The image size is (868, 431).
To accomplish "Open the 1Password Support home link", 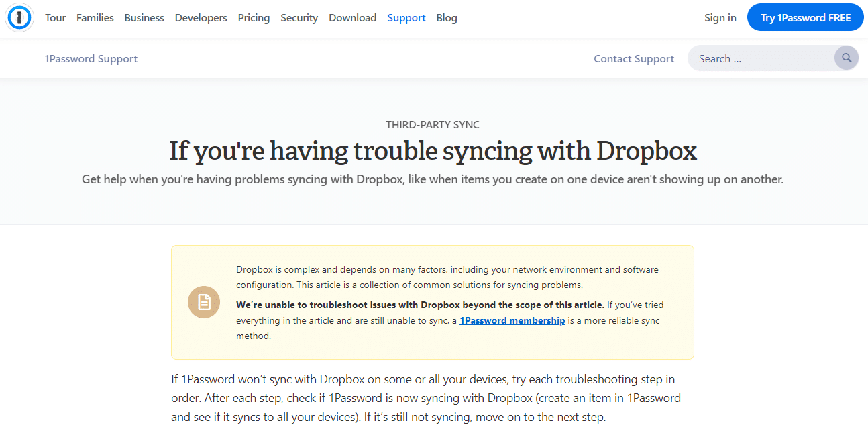I will (91, 59).
